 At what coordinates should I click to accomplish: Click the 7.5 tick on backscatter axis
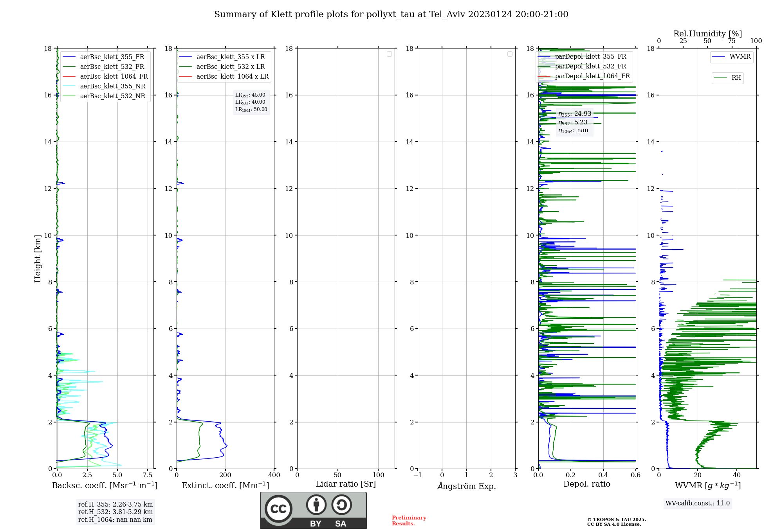coord(148,475)
